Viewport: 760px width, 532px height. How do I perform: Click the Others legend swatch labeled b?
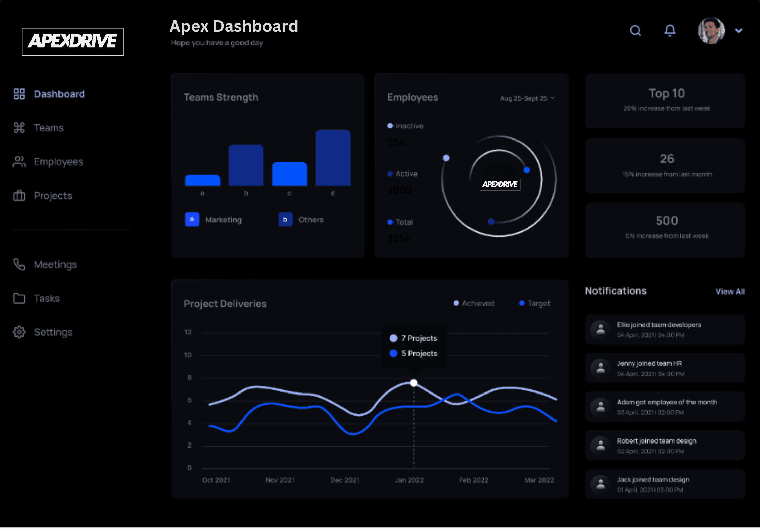[285, 220]
